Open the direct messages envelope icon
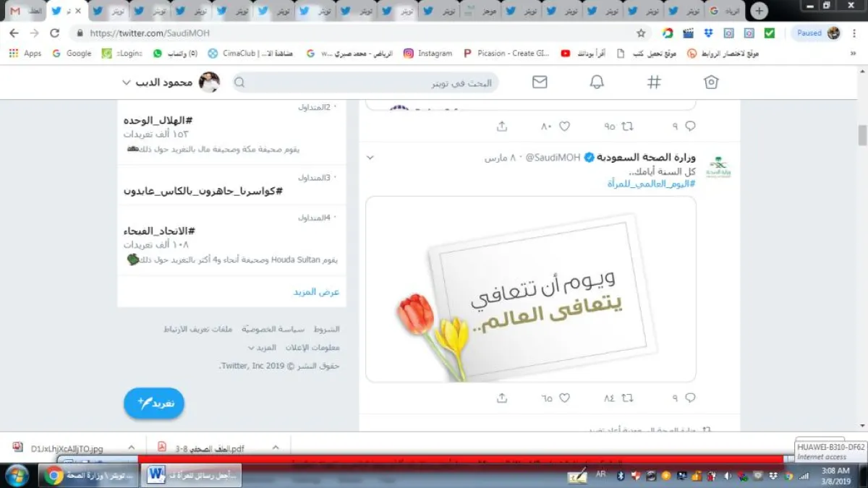This screenshot has width=868, height=488. tap(540, 82)
